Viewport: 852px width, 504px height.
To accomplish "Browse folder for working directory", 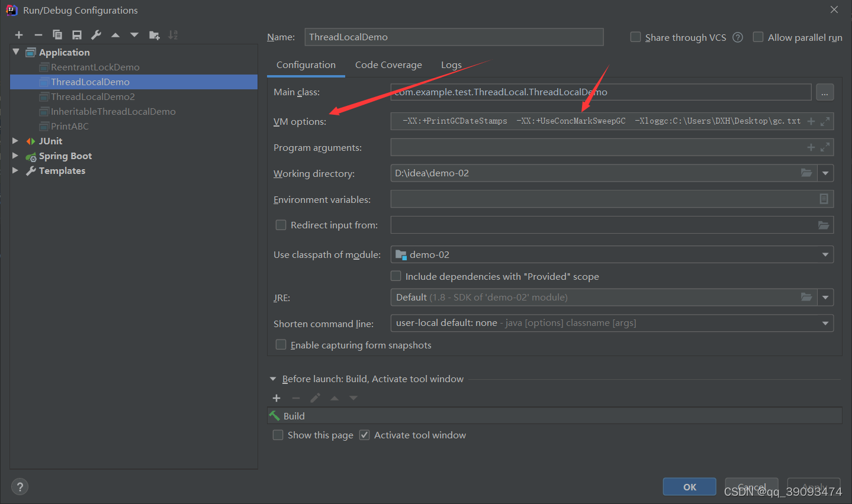I will point(806,173).
